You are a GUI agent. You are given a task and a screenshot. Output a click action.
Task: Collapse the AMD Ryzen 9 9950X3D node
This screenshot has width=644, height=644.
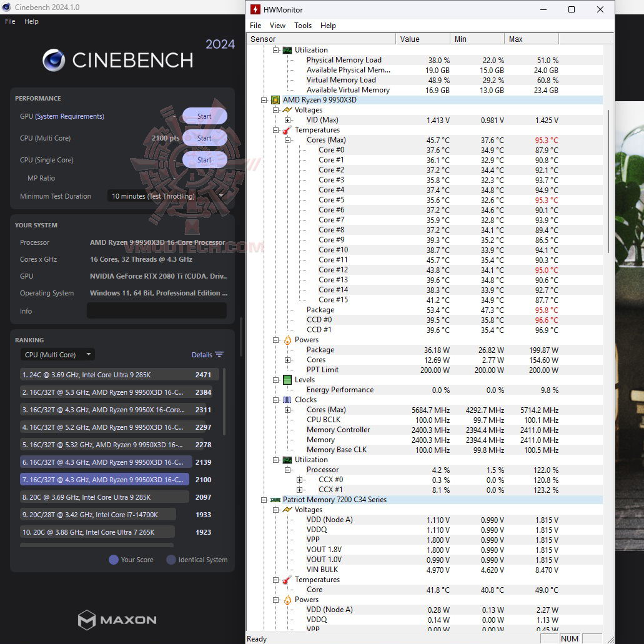[264, 100]
